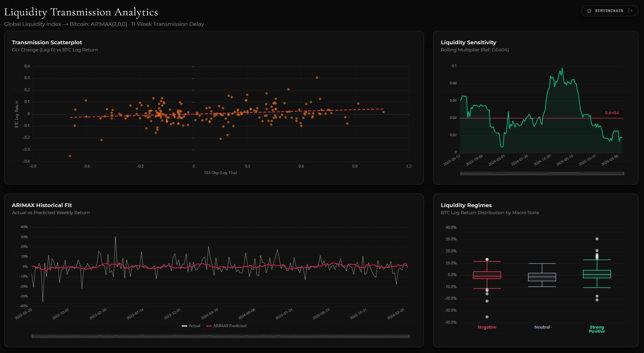
Task: Click the 'Actual vs Predicted Weekly Return' subtitle
Action: coord(51,213)
